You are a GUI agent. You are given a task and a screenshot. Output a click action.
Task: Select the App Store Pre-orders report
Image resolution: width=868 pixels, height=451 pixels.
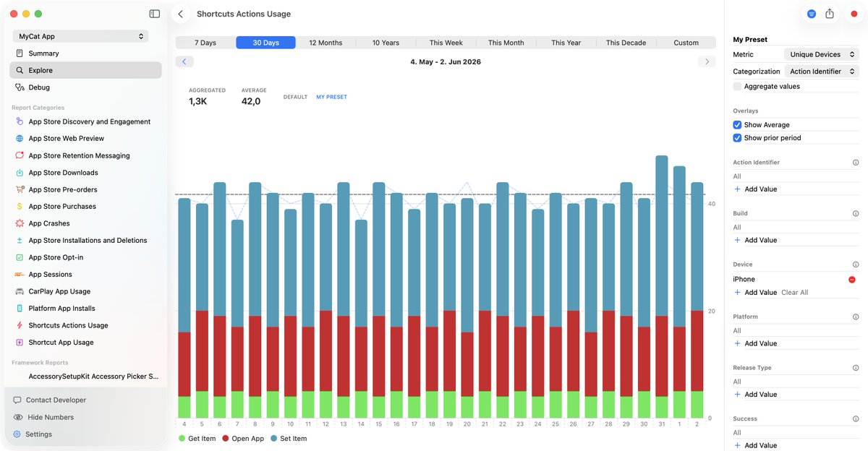click(85, 189)
